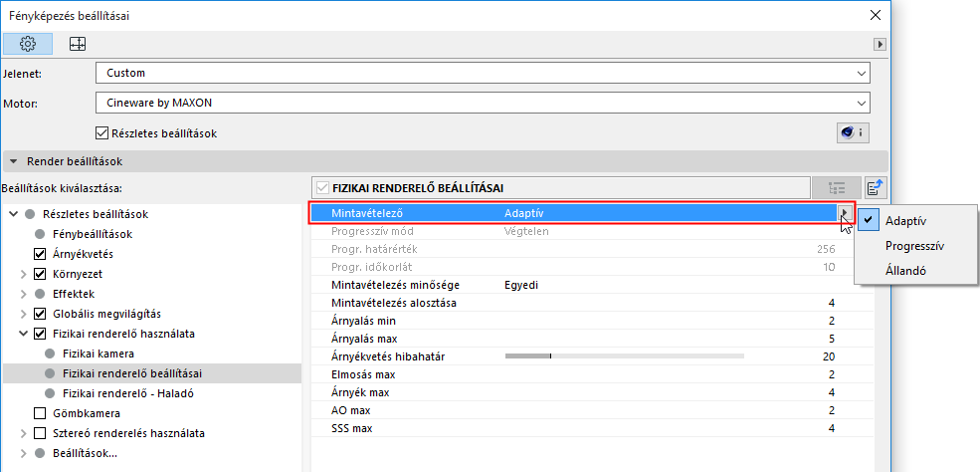Screen dimensions: 980x472
Task: Open the settings gear tab
Action: tap(28, 44)
